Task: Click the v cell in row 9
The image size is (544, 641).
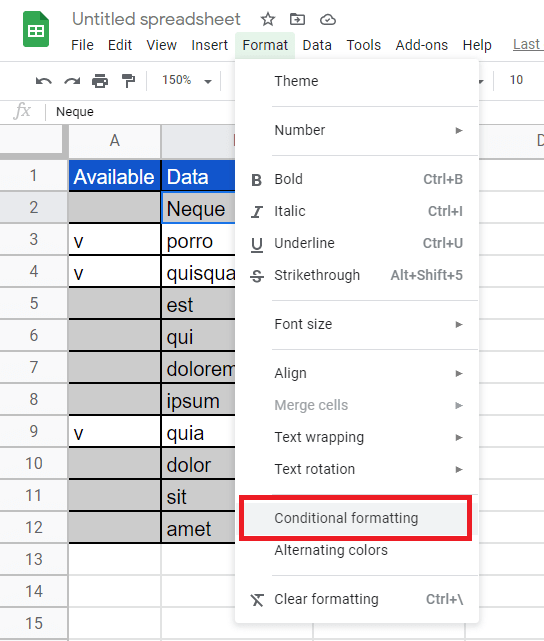Action: pos(114,432)
